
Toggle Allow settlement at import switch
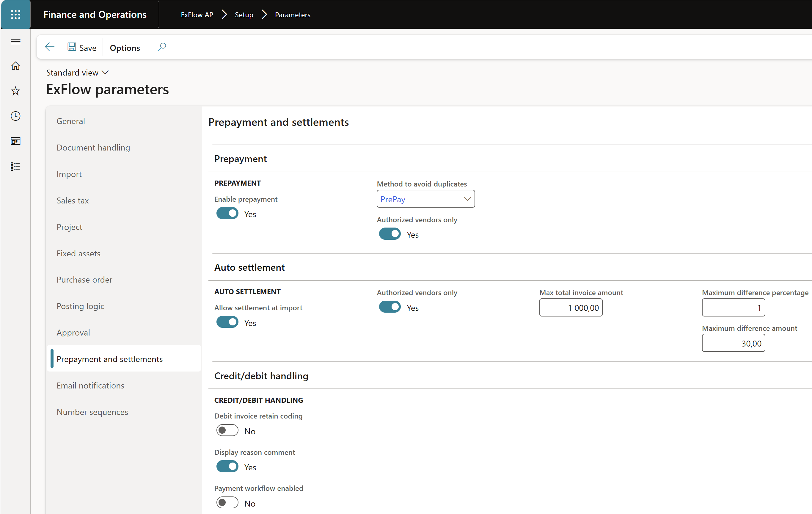click(x=227, y=322)
